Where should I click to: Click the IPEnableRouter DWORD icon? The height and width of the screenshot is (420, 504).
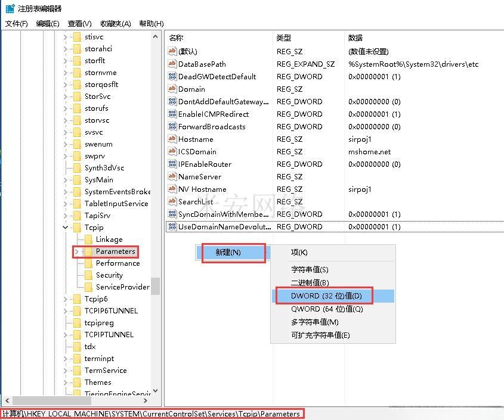tap(172, 164)
